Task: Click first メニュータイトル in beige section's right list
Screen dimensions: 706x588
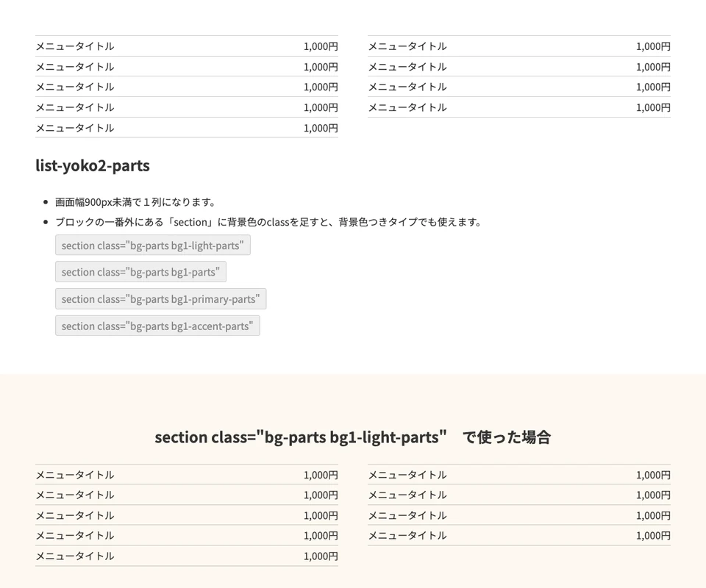Action: [407, 475]
